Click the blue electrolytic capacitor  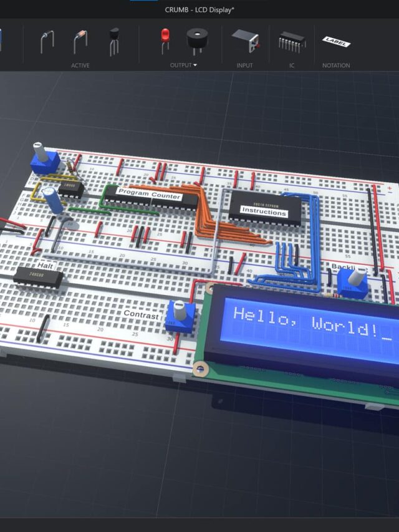(x=52, y=201)
